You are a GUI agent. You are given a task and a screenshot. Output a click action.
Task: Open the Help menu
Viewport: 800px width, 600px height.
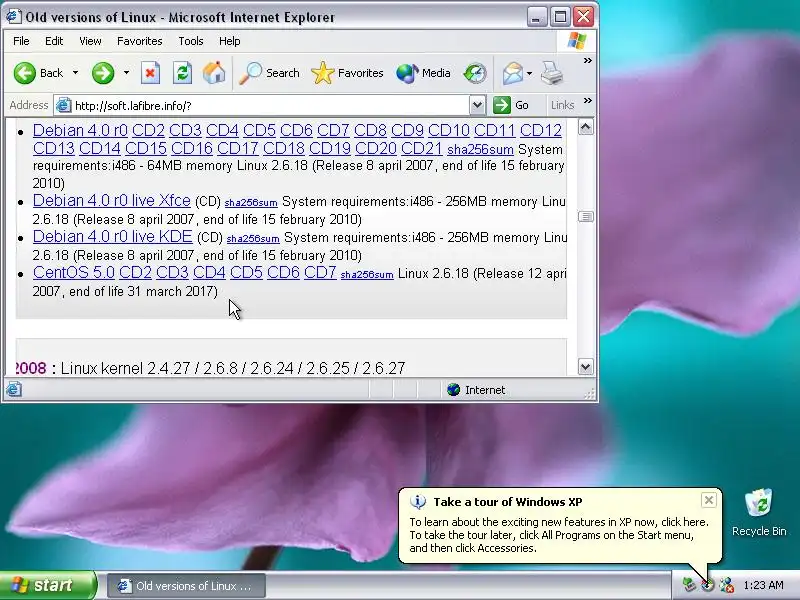pyautogui.click(x=230, y=41)
